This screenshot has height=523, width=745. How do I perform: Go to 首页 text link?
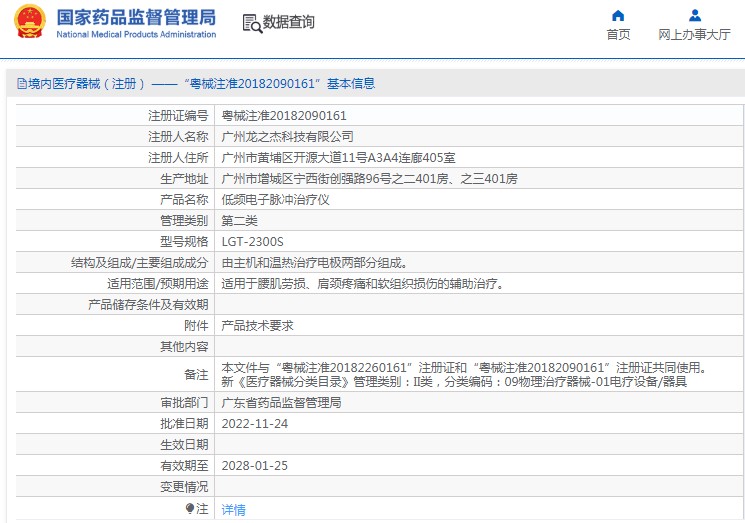pos(618,35)
